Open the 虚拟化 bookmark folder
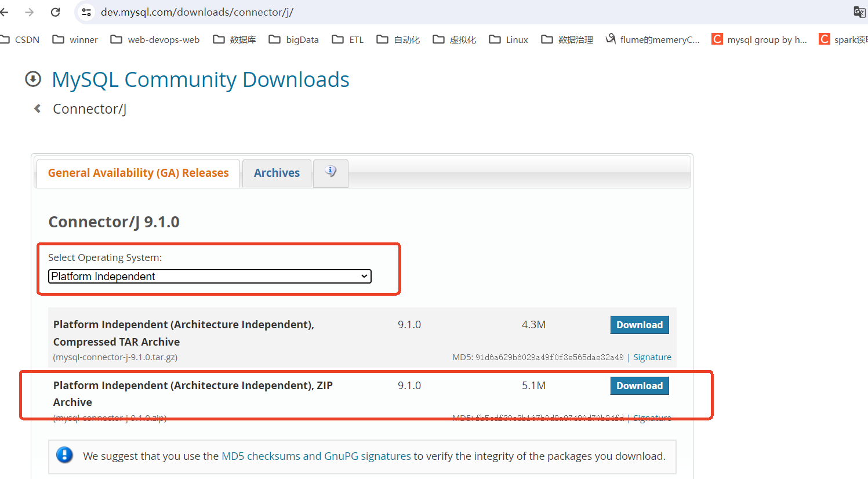 pyautogui.click(x=455, y=39)
